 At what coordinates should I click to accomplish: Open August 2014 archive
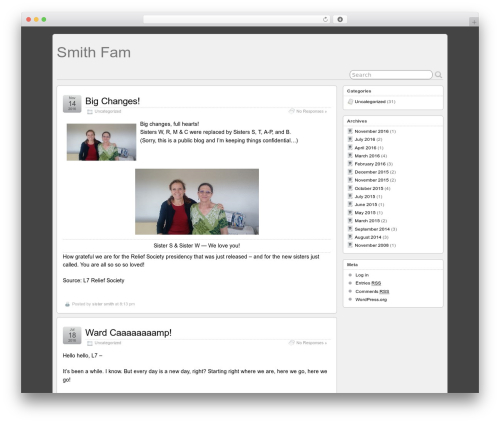pyautogui.click(x=368, y=237)
